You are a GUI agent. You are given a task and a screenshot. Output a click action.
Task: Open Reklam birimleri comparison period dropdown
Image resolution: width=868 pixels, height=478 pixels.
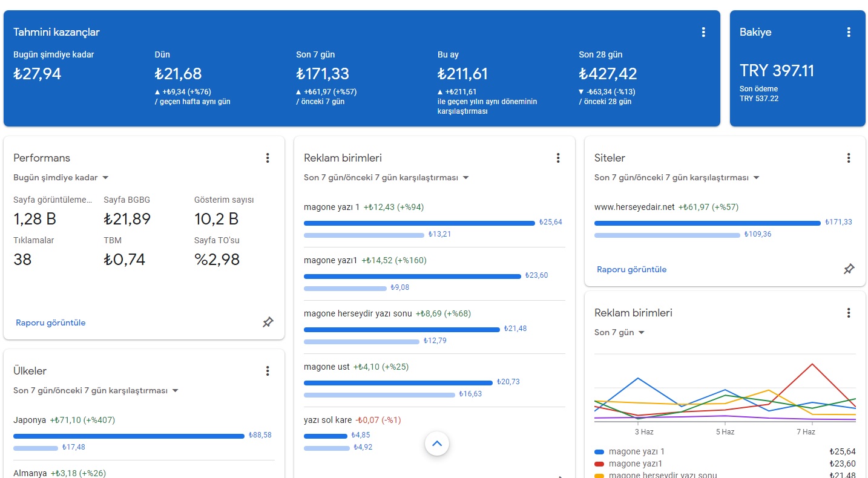pyautogui.click(x=387, y=178)
